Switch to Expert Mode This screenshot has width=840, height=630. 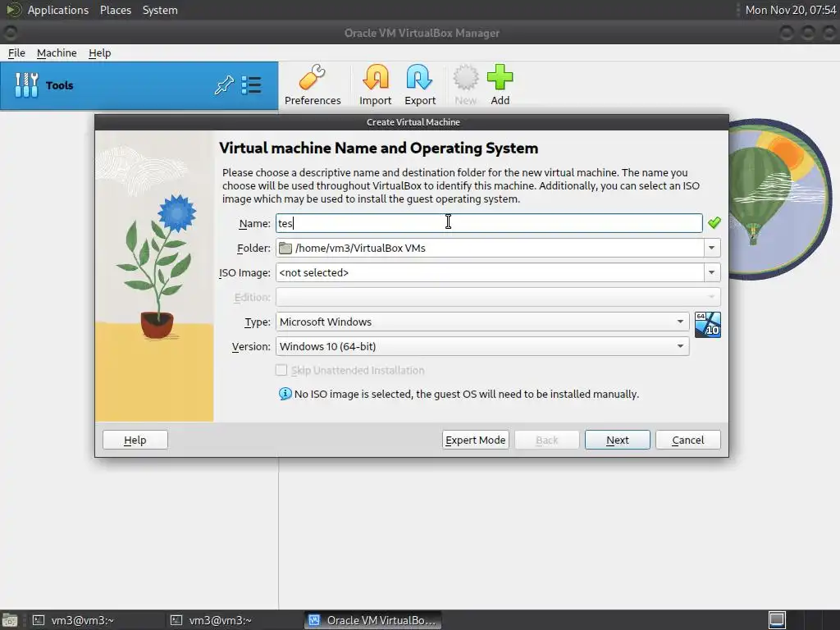[x=475, y=440]
